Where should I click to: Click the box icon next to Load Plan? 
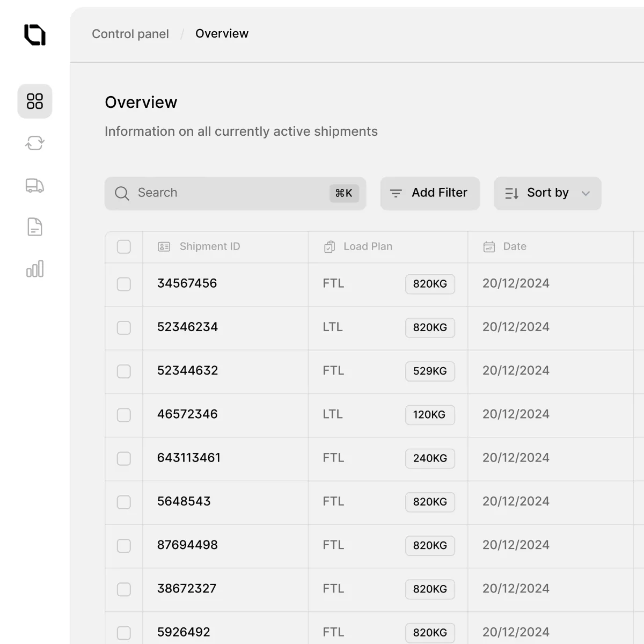click(x=329, y=246)
